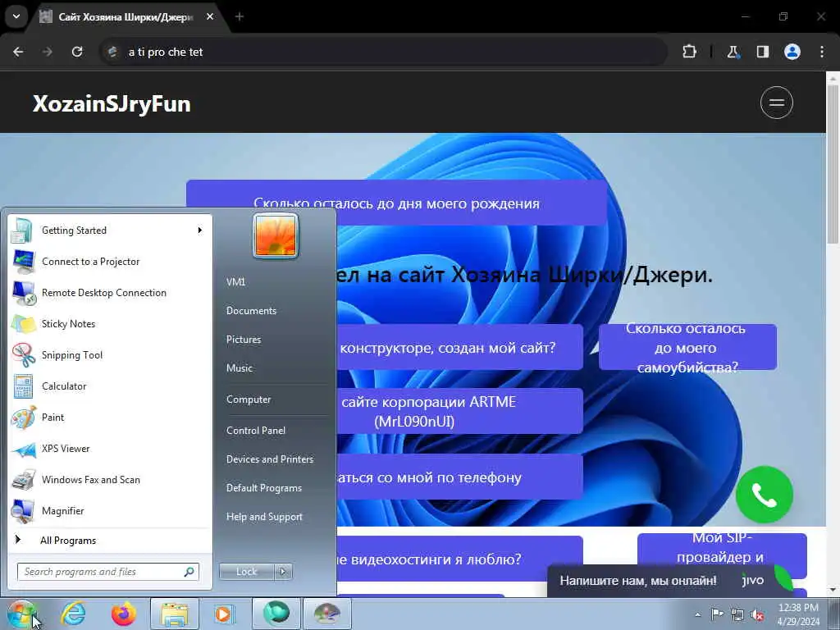Open Music from Start menu
The width and height of the screenshot is (840, 630).
(240, 368)
